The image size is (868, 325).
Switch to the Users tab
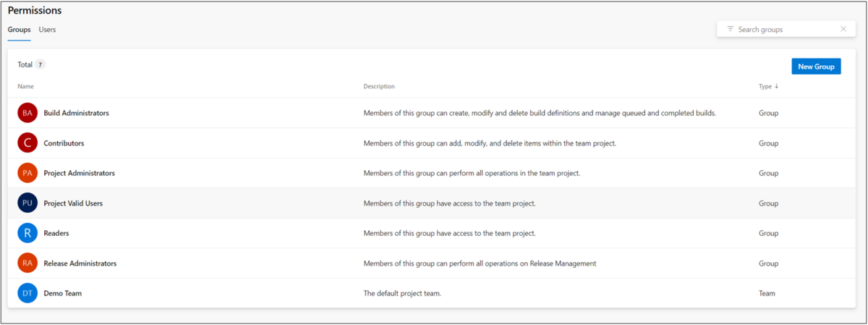point(47,30)
